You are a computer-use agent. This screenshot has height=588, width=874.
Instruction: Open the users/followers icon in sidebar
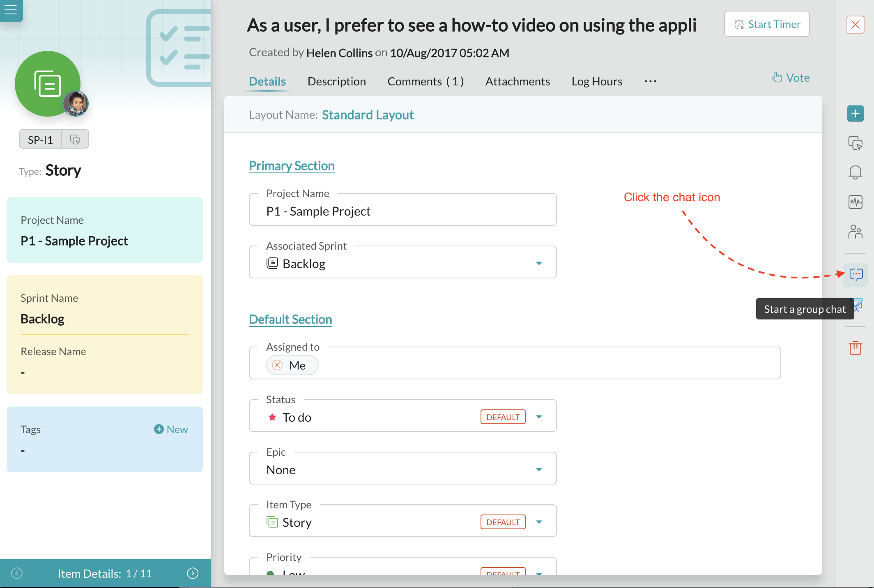(856, 232)
